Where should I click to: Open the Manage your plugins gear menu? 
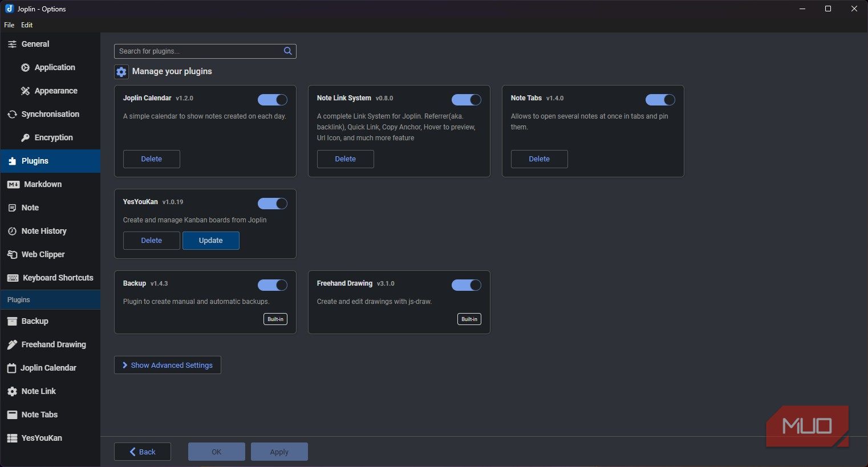121,72
